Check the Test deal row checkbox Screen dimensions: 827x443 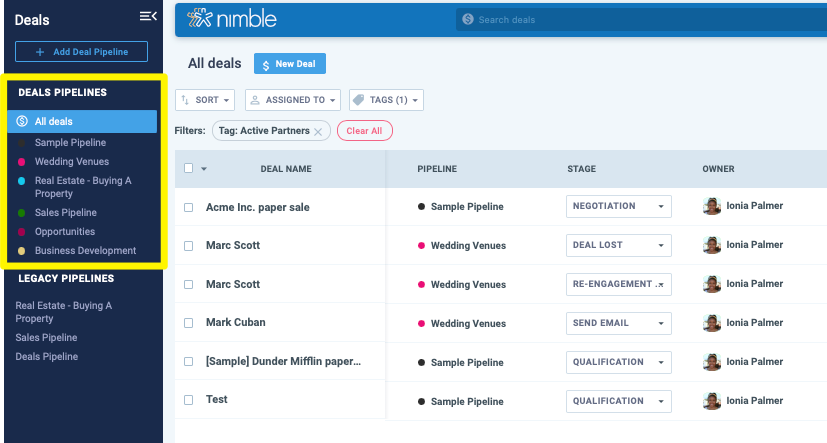(188, 400)
